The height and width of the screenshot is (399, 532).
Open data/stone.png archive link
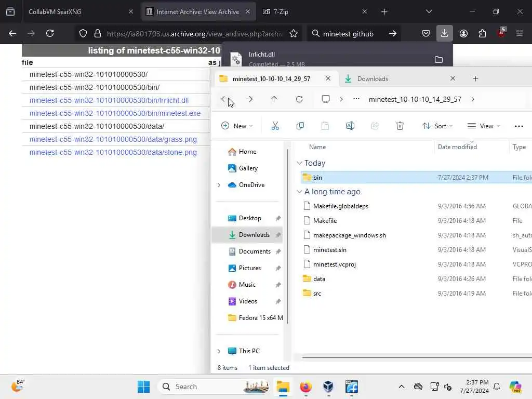[113, 152]
